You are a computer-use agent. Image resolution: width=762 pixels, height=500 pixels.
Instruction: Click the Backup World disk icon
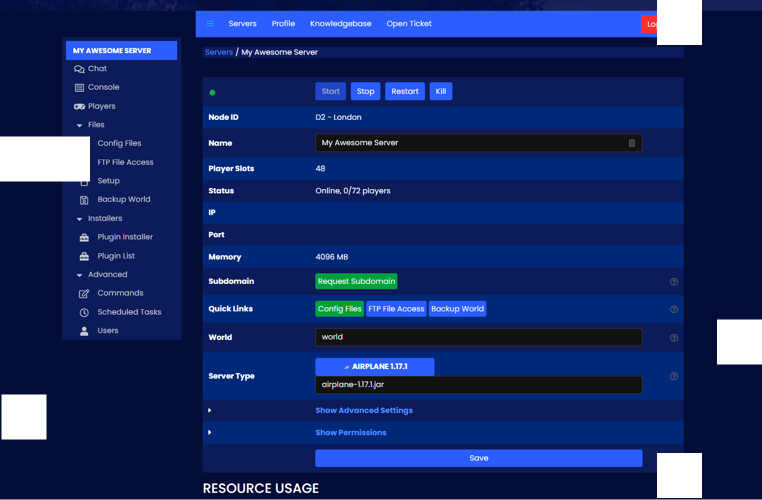point(84,200)
